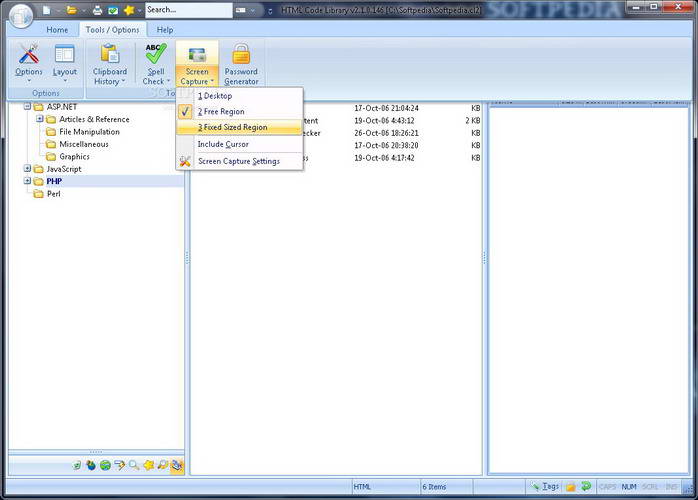Launch the Password Generator
This screenshot has height=500, width=698.
[241, 65]
